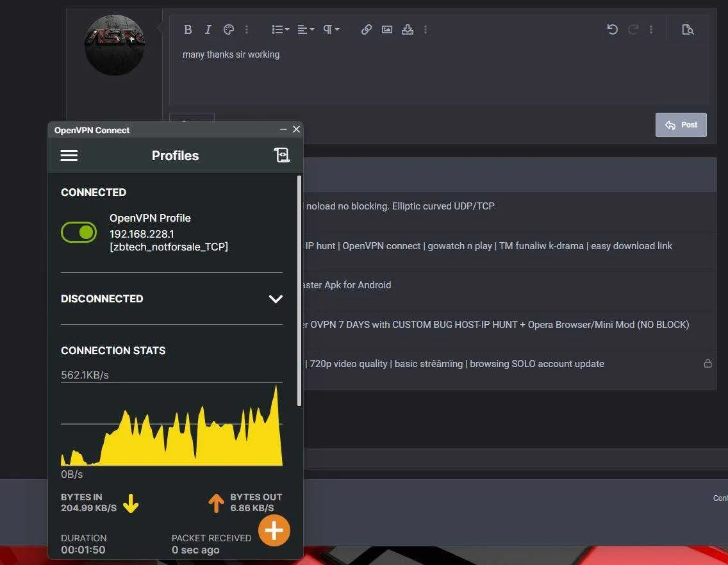This screenshot has width=728, height=565.
Task: Click the Post reply button
Action: 681,125
